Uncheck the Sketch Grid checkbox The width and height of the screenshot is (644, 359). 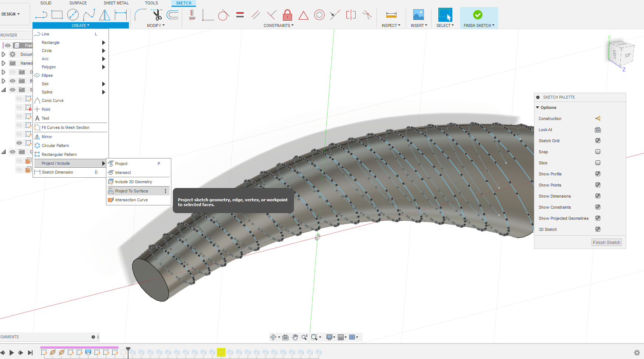click(x=598, y=141)
